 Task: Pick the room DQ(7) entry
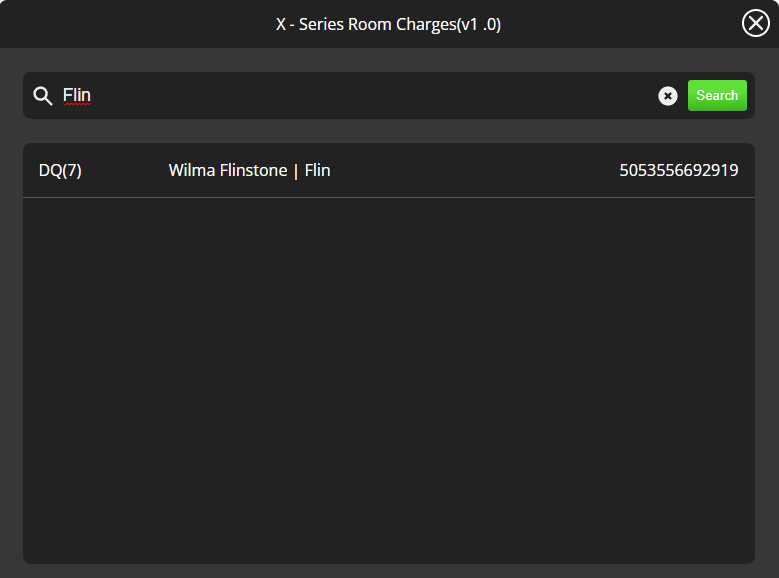tap(60, 171)
